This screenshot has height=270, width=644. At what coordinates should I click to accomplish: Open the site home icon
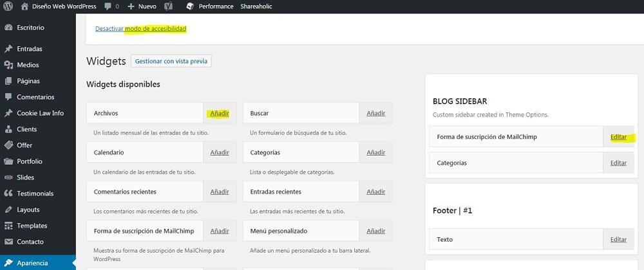coord(24,6)
